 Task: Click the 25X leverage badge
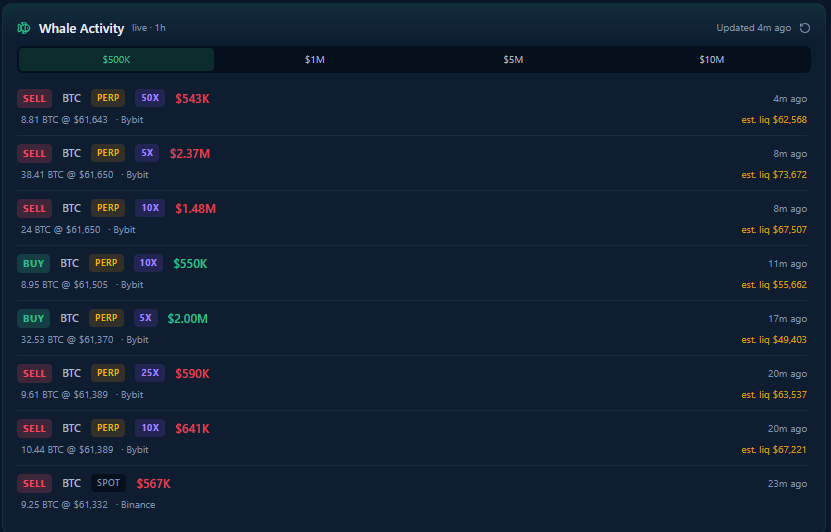(x=150, y=374)
